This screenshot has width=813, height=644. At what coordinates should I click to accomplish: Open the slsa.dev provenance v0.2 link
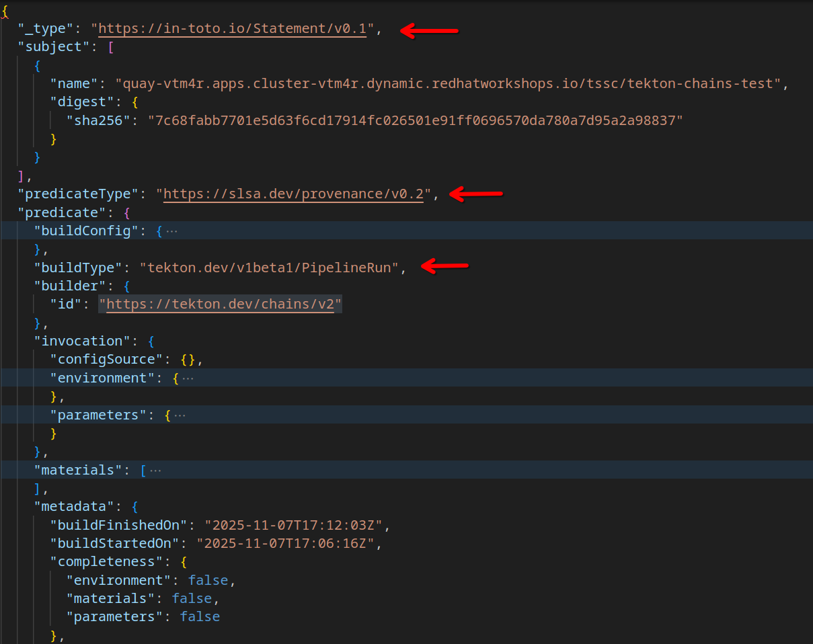(293, 194)
